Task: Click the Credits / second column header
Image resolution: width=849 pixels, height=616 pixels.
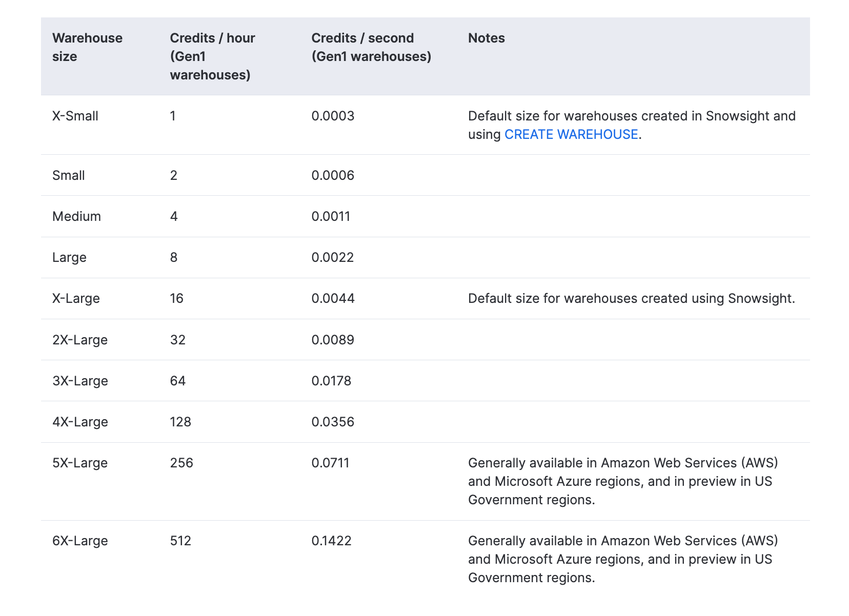Action: point(371,47)
